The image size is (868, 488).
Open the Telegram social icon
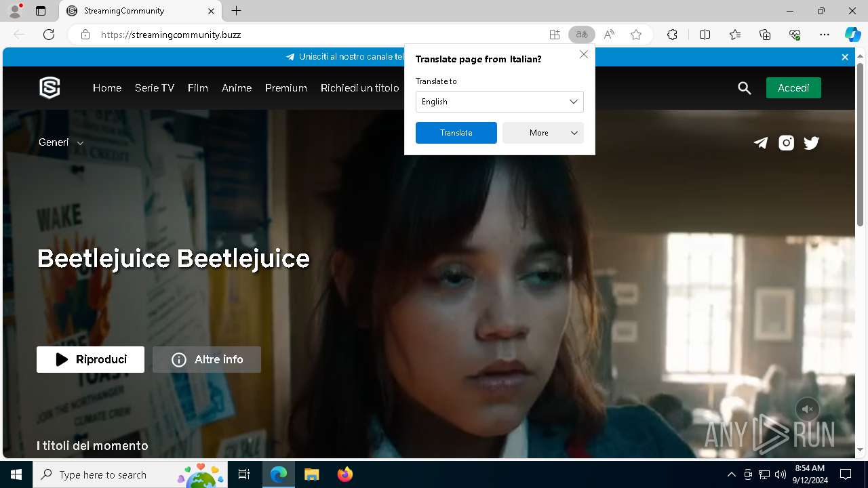coord(761,142)
